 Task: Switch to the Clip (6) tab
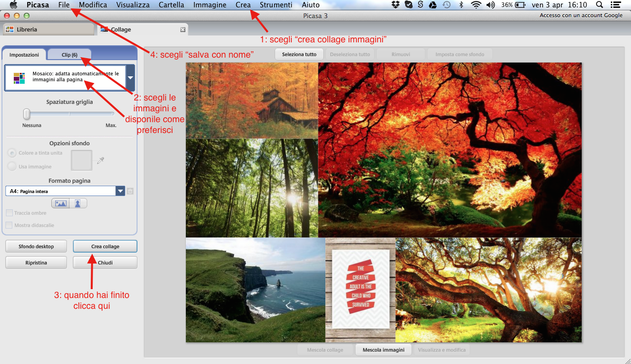point(70,55)
